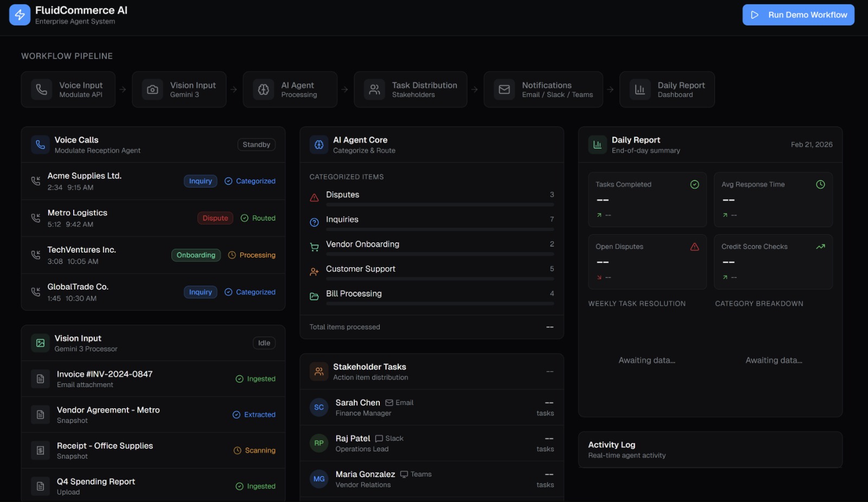Screen dimensions: 868x502
Task: Click Maria Gonzalez's MG avatar
Action: [319, 479]
